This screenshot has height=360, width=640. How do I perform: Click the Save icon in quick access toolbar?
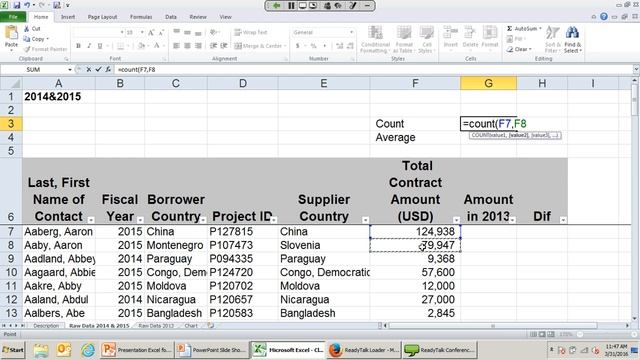point(17,5)
